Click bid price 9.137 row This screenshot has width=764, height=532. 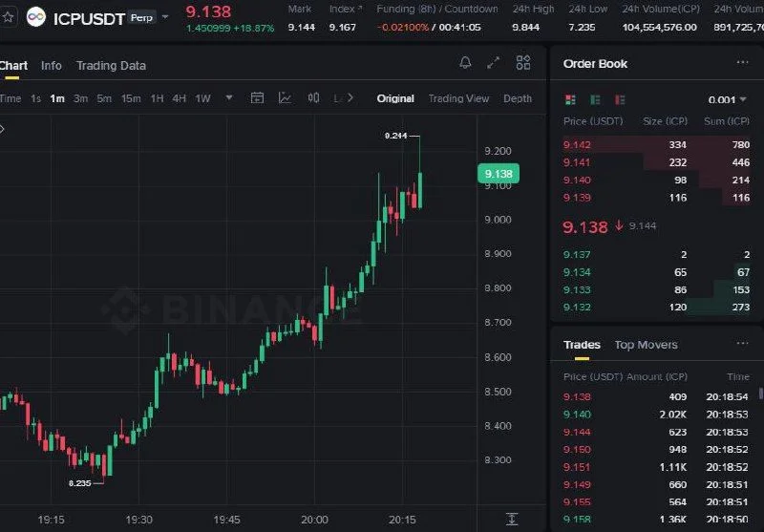(656, 254)
